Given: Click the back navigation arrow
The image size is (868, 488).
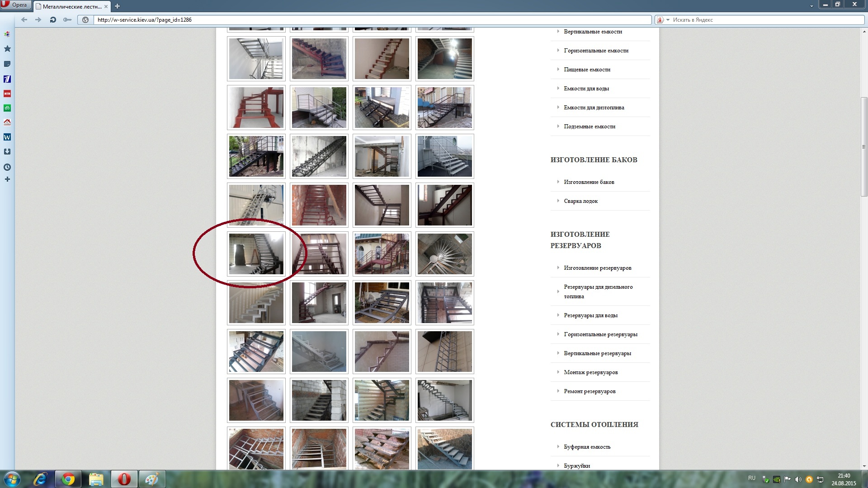Looking at the screenshot, I should click(x=24, y=20).
